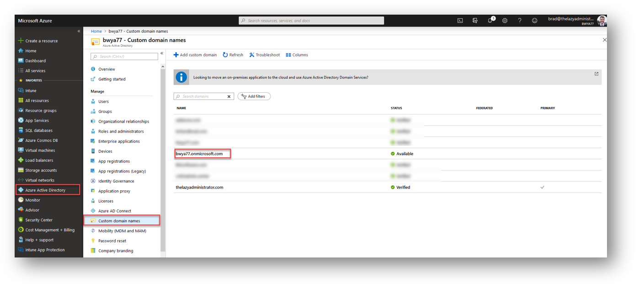Open Azure AD Connect

tap(114, 211)
